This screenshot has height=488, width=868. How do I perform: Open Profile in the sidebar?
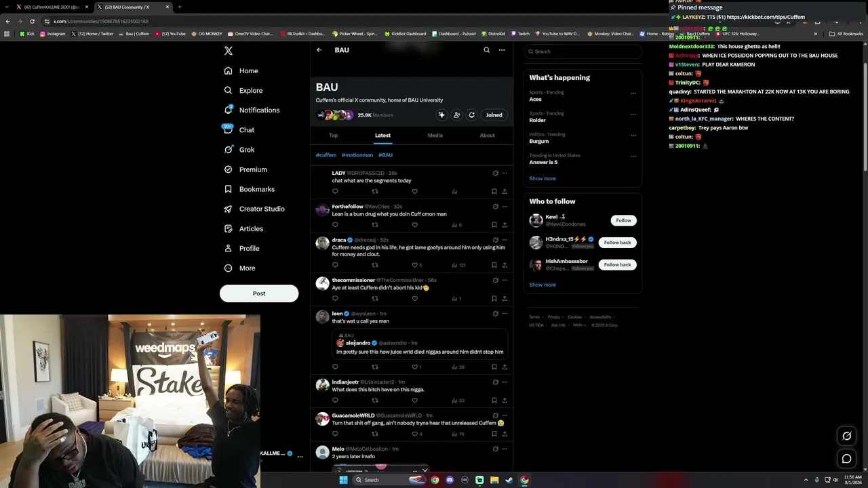tap(242, 248)
